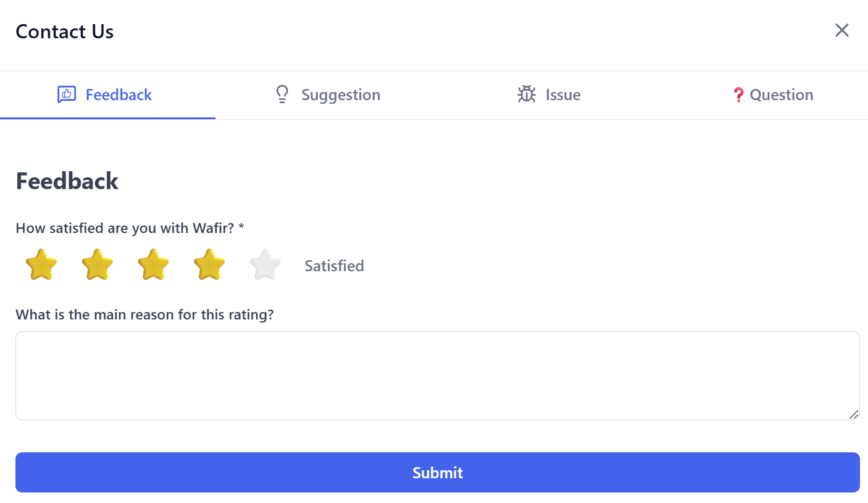Select the first rating star

tap(40, 264)
